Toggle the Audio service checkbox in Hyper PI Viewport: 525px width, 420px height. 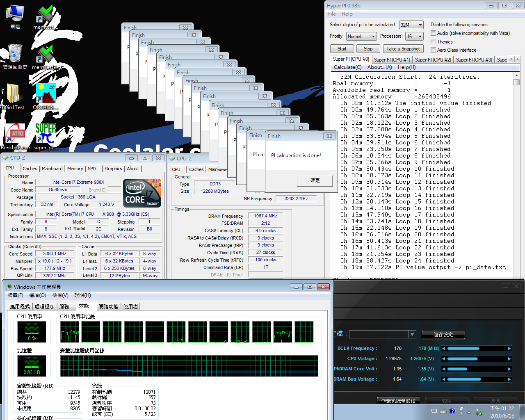(433, 33)
